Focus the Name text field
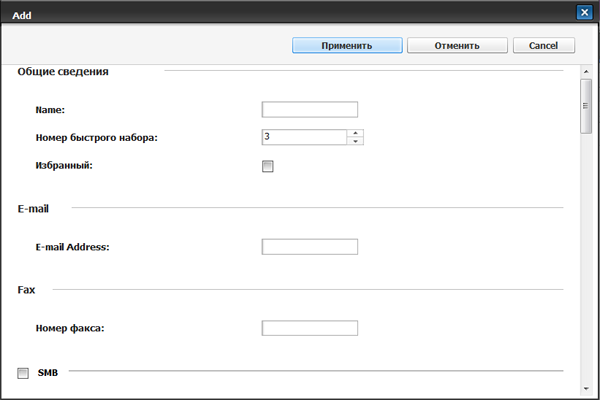The height and width of the screenshot is (400, 600). 309,110
